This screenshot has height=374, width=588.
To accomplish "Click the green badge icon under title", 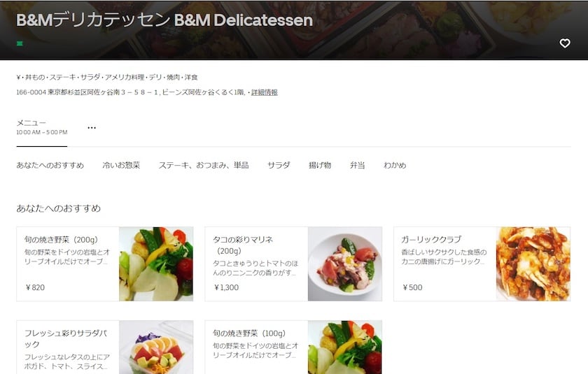I will click(x=20, y=44).
